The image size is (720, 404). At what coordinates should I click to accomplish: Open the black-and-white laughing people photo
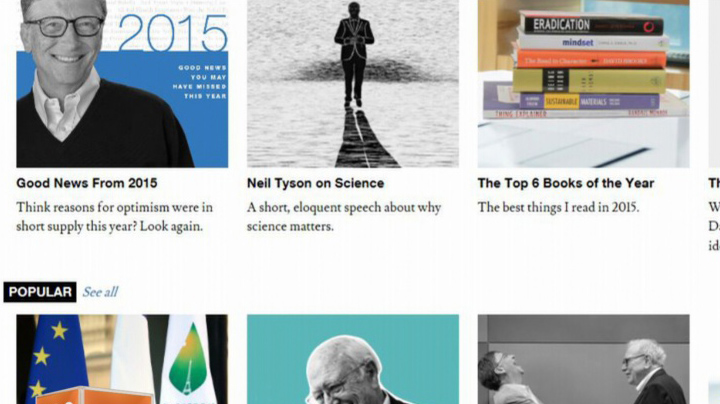[x=583, y=359]
